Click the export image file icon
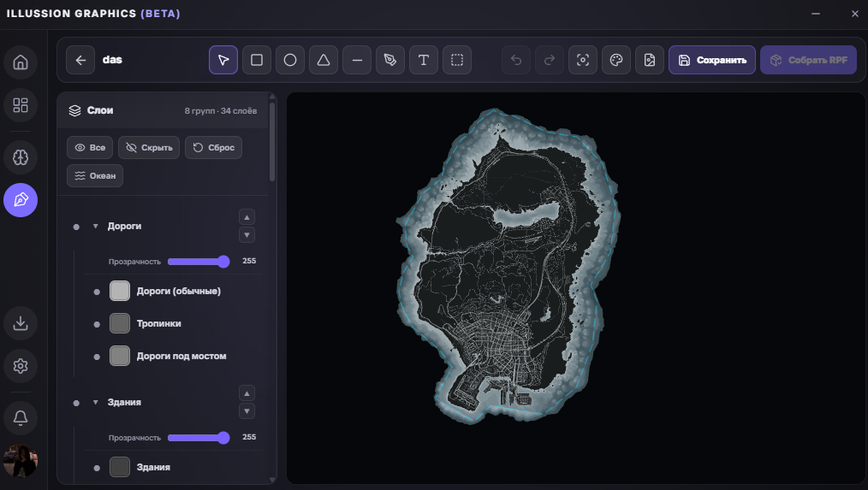The width and height of the screenshot is (868, 490). [x=650, y=60]
